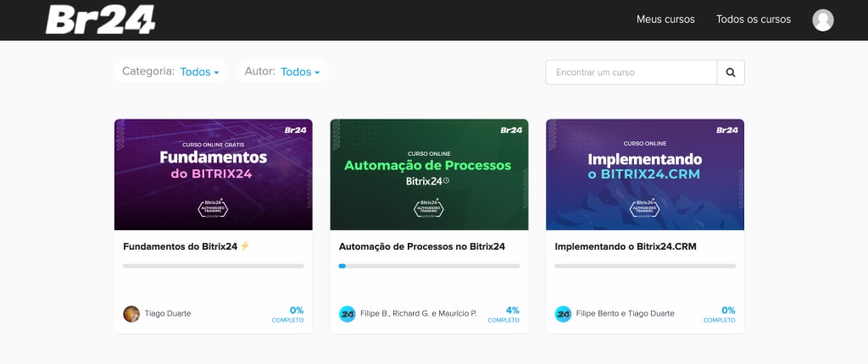The image size is (868, 364).
Task: Click Tiago Duarte's author avatar
Action: [x=131, y=313]
